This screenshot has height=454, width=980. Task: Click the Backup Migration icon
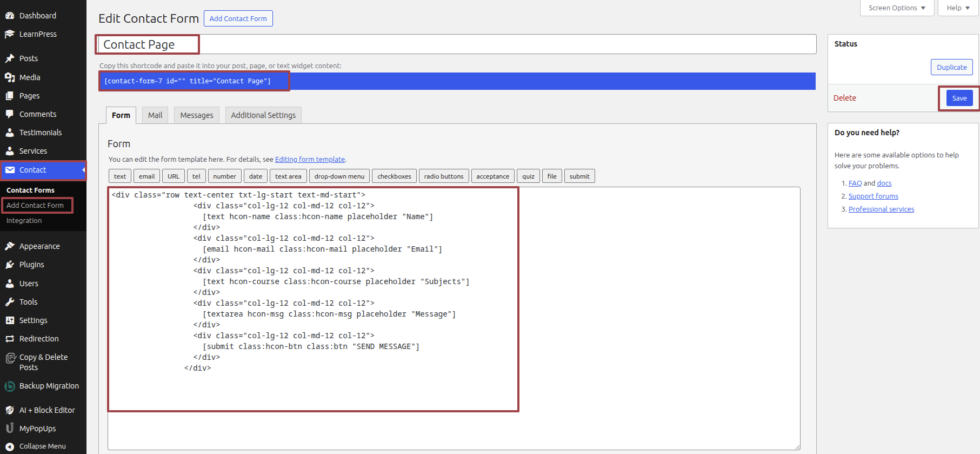click(x=10, y=386)
